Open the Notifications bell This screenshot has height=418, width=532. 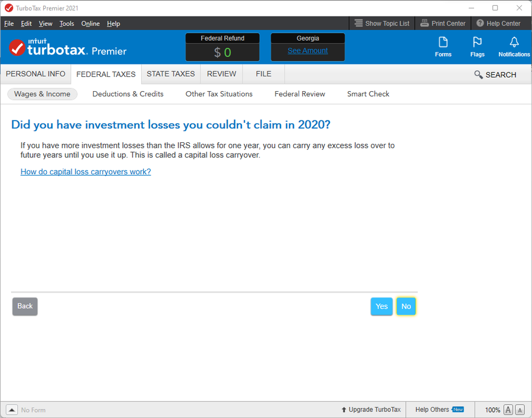click(514, 47)
